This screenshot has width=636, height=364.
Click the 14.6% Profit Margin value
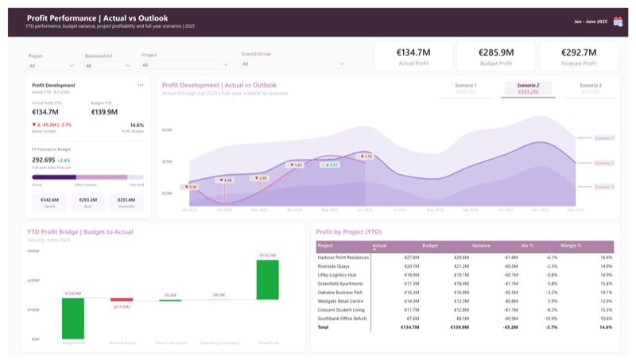(x=137, y=126)
